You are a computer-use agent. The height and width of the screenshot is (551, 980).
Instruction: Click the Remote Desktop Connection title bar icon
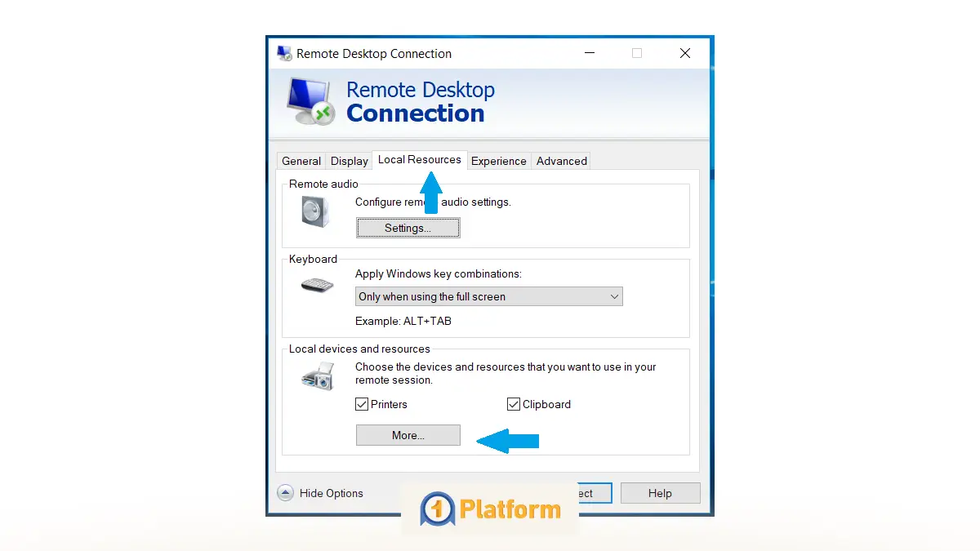(x=284, y=53)
